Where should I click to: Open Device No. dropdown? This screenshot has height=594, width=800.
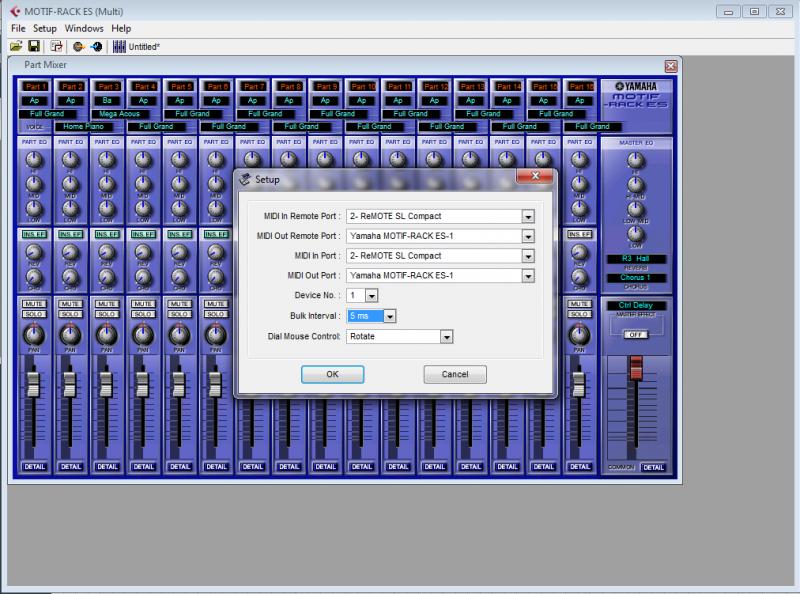coord(371,295)
